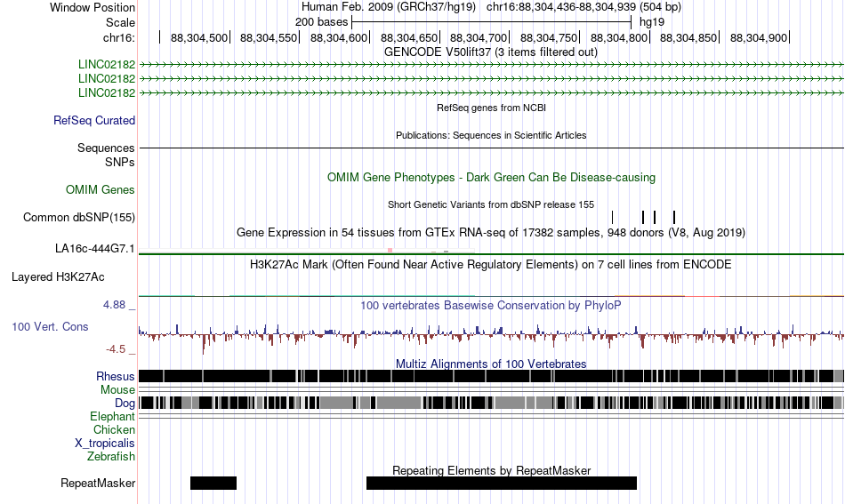845x504 pixels.
Task: Click Short Genetic Variants from dbSNP release 155
Action: [x=491, y=204]
